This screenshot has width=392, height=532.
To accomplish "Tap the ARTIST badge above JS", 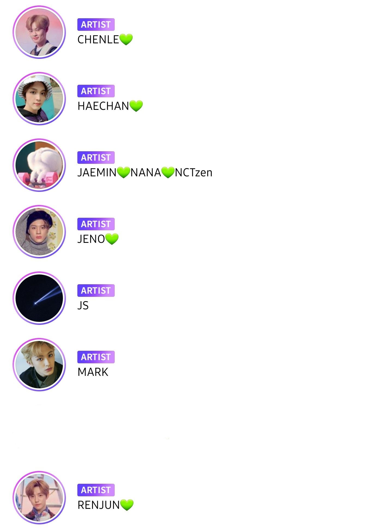I will click(x=96, y=291).
